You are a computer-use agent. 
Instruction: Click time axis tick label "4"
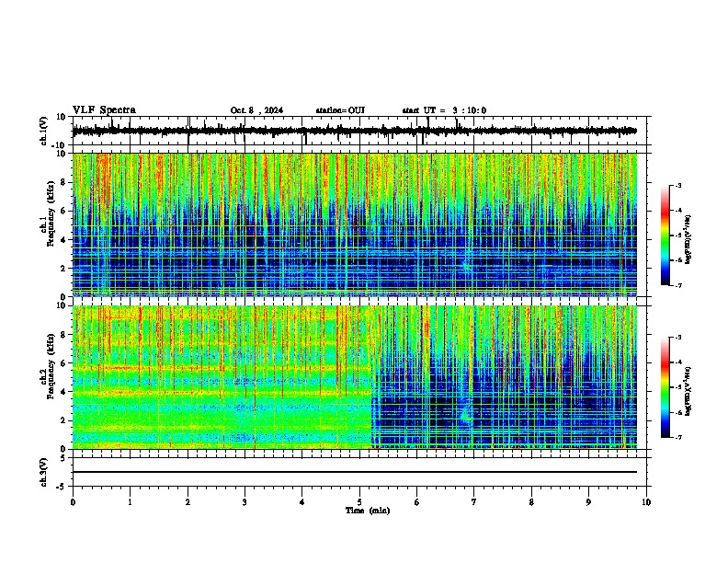click(302, 502)
